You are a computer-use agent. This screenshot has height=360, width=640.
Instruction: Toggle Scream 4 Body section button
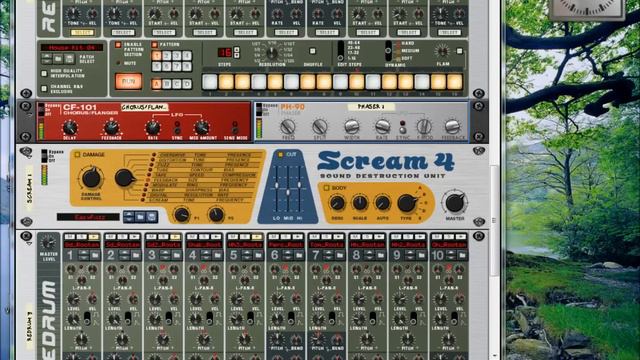tap(326, 188)
